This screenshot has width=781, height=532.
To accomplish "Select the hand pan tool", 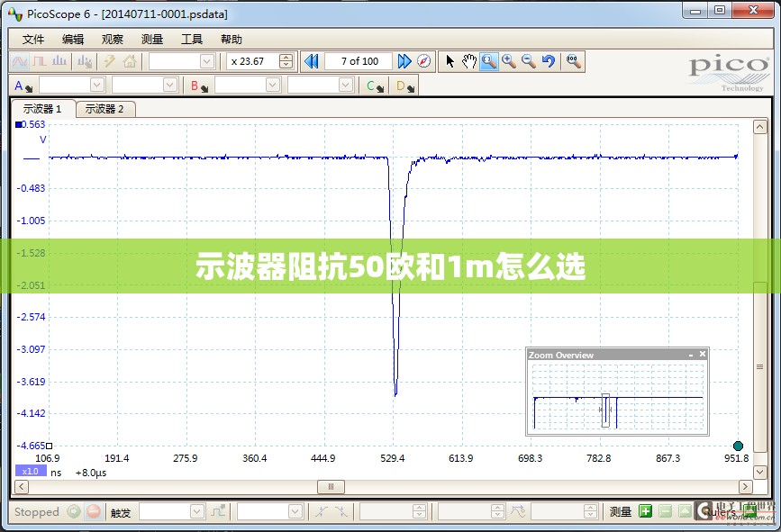I will point(469,61).
